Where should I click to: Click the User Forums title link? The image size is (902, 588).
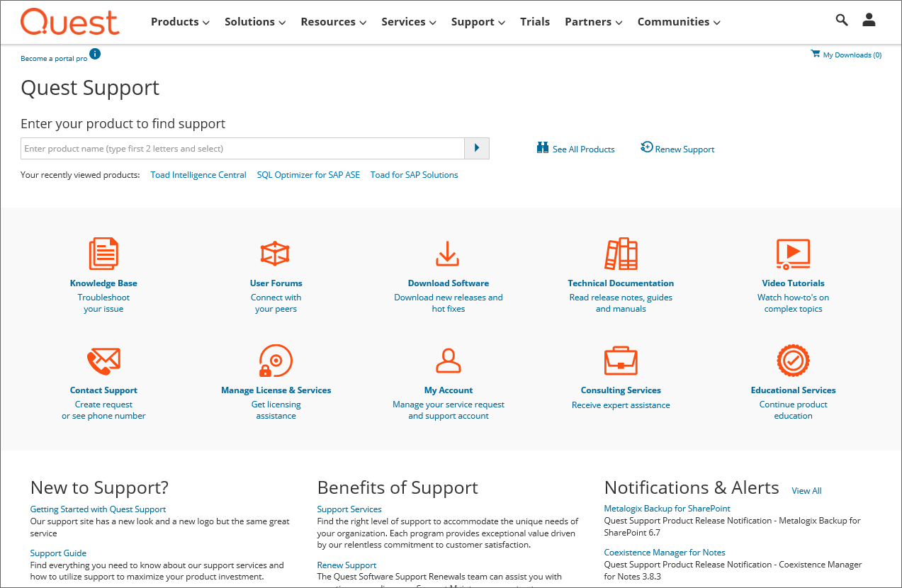(x=276, y=283)
